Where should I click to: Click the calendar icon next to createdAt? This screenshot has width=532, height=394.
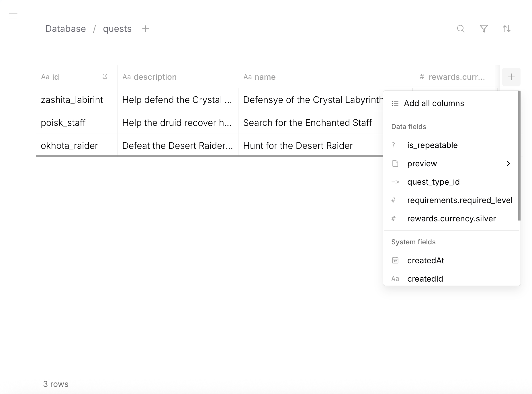395,260
